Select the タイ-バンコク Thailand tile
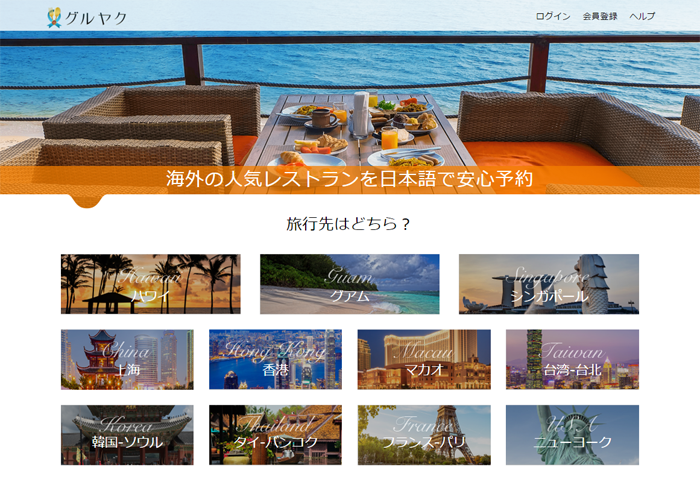 (275, 435)
